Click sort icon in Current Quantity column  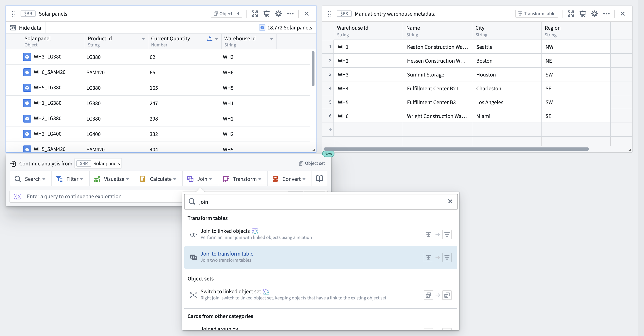click(x=209, y=39)
